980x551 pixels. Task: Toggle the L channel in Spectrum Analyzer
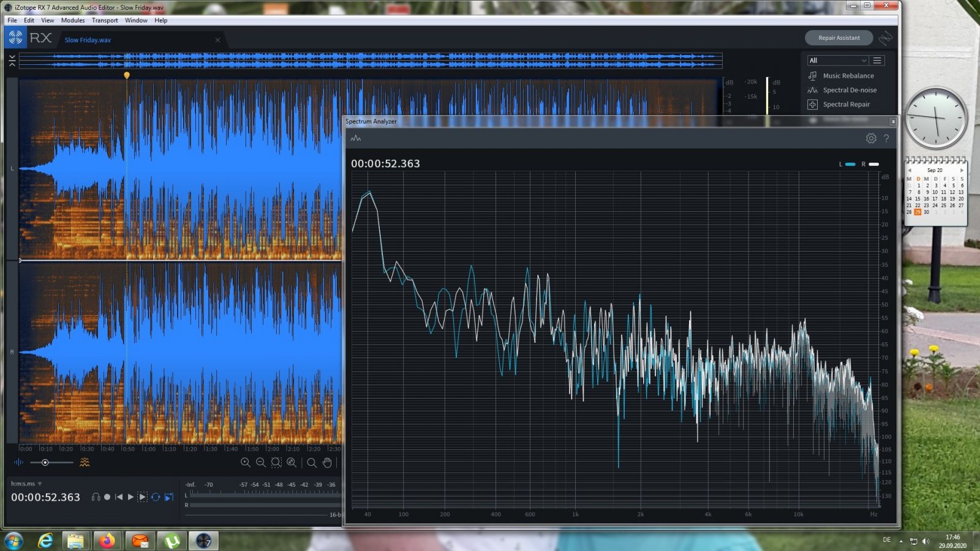[x=848, y=164]
